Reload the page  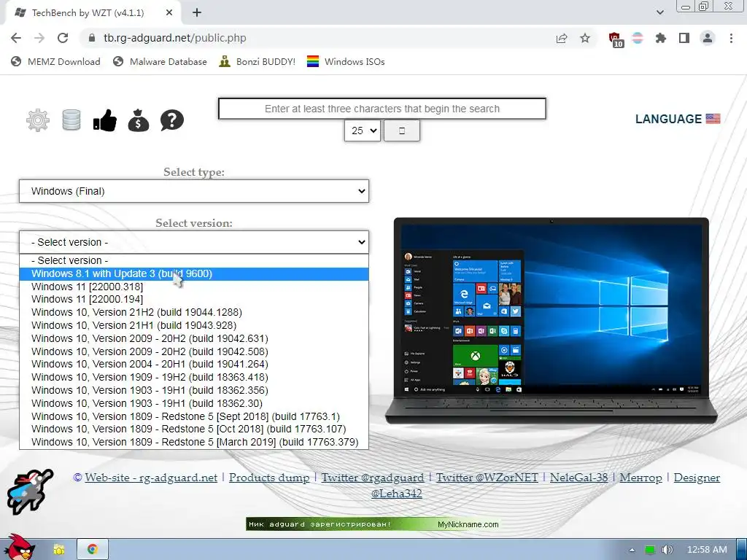[63, 38]
